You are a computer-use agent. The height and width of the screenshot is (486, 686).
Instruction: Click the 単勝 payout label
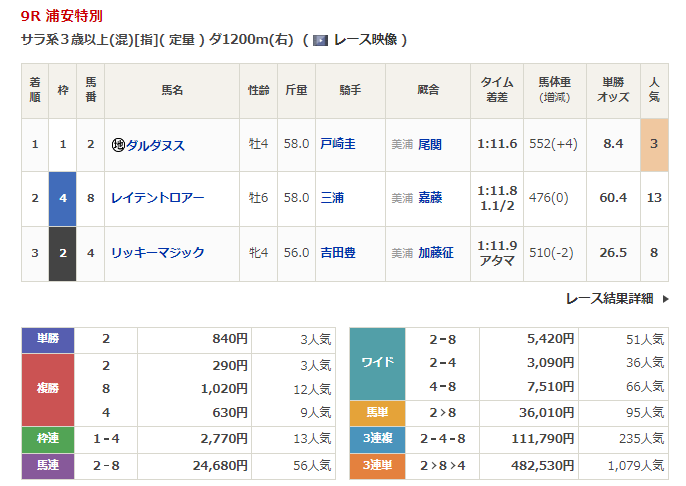pos(48,339)
